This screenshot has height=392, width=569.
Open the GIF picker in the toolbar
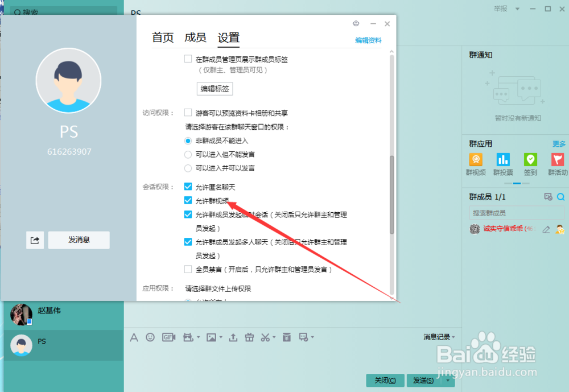(x=168, y=337)
